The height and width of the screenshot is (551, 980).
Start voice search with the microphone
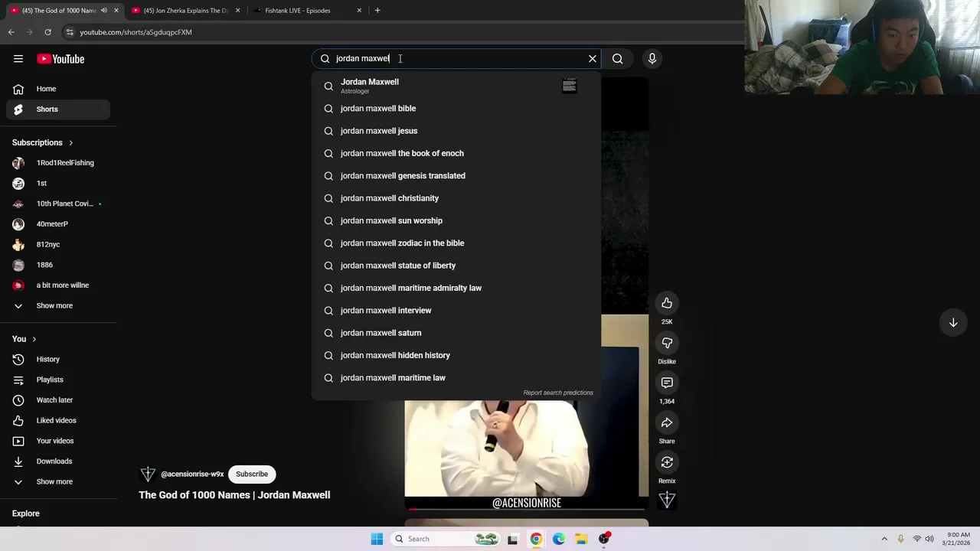(652, 58)
